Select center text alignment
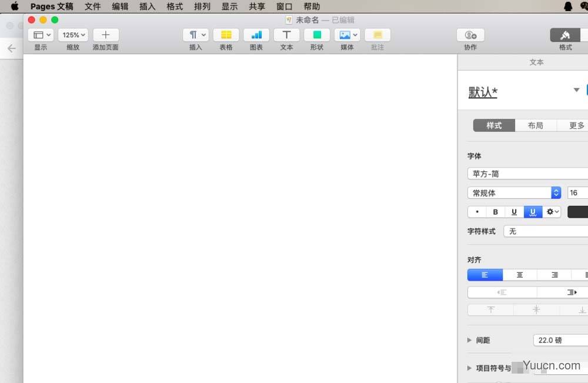This screenshot has width=588, height=383. pos(520,275)
